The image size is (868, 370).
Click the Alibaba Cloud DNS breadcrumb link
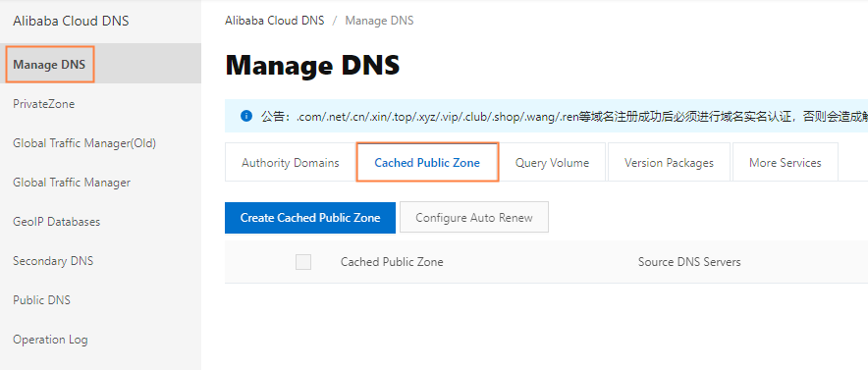click(x=274, y=21)
